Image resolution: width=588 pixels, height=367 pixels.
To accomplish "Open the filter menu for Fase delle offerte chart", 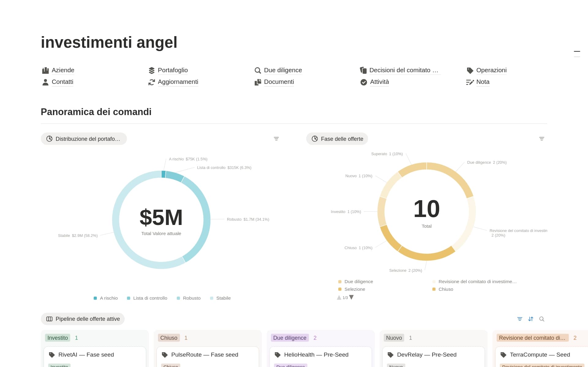I will click(542, 139).
